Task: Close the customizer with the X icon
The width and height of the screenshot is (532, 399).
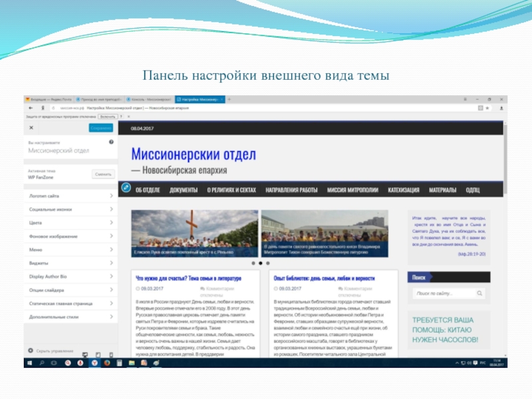Action: (x=31, y=128)
